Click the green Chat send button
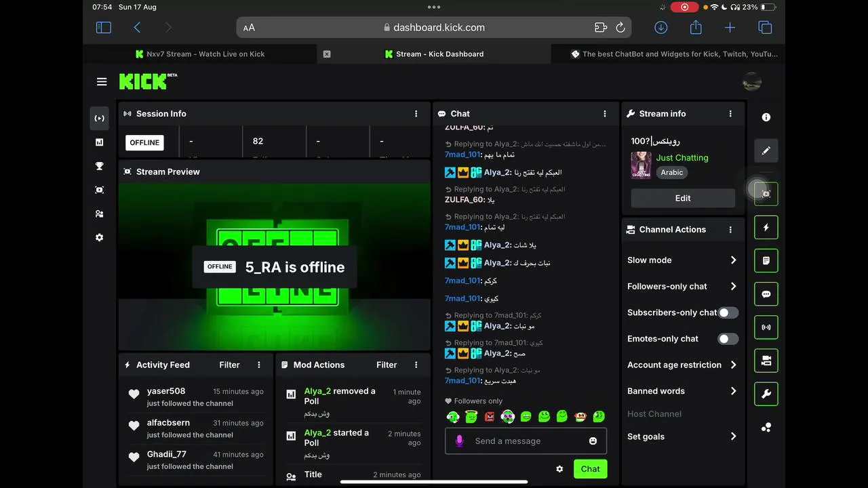The height and width of the screenshot is (488, 868). click(x=590, y=469)
